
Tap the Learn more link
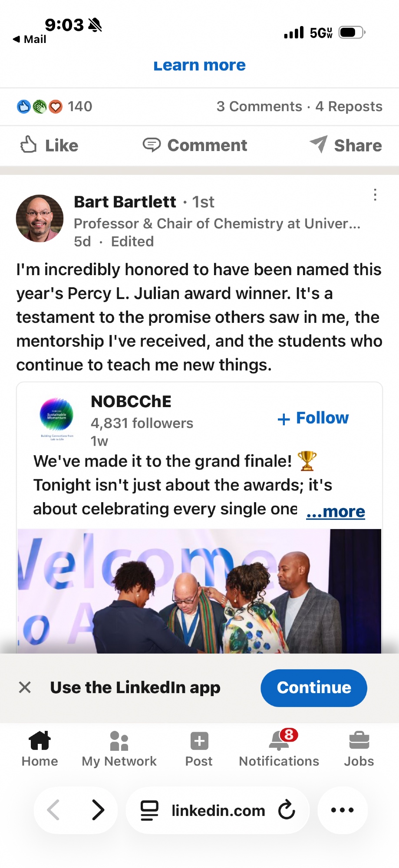click(x=199, y=66)
